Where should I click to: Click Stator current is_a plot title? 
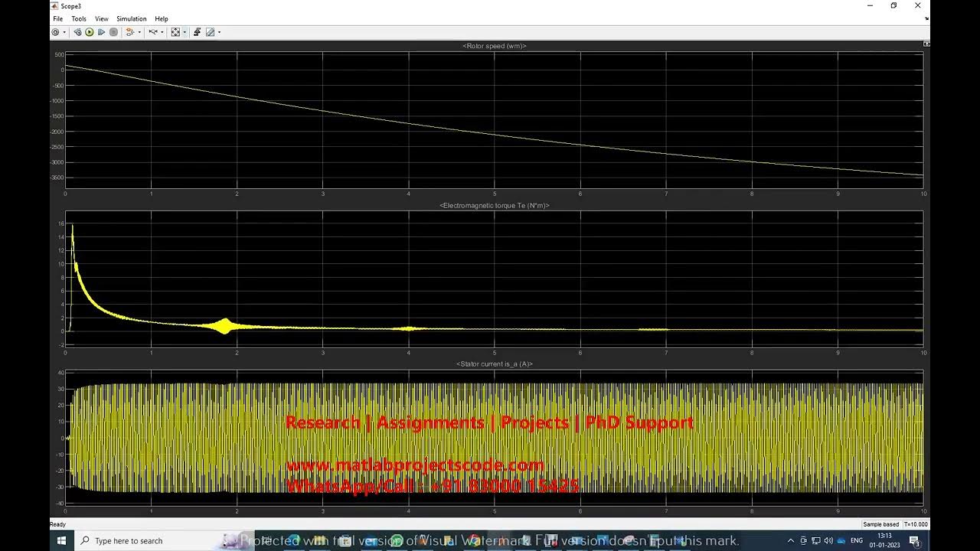495,364
